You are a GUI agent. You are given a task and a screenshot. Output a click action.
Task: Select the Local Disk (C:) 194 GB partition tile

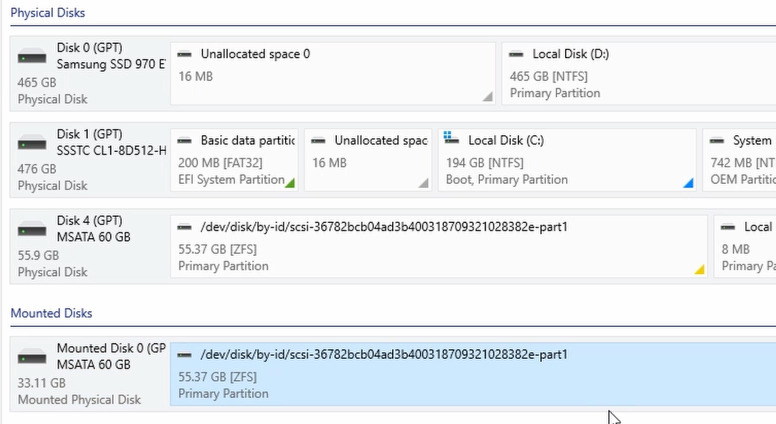coord(567,160)
